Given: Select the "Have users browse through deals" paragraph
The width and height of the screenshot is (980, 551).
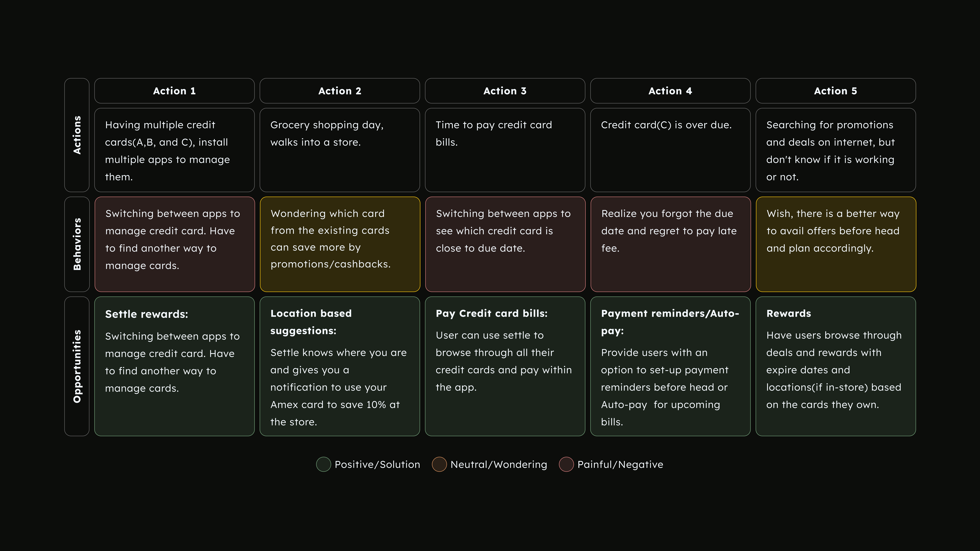Looking at the screenshot, I should pyautogui.click(x=834, y=370).
